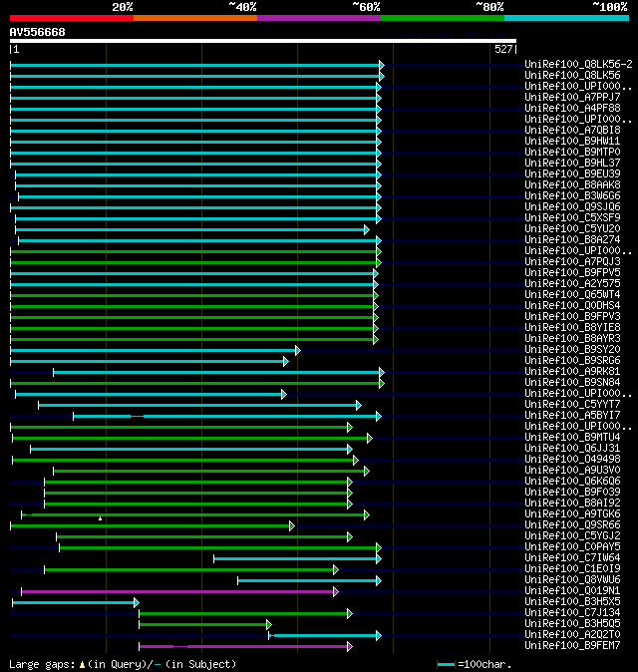Select the UniRef100_Q65WT4 label
The height and width of the screenshot is (672, 638).
pos(572,295)
